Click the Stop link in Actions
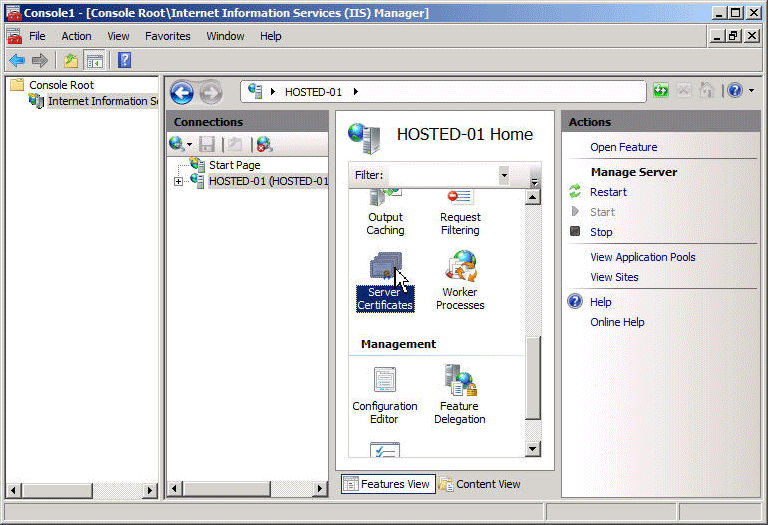This screenshot has width=768, height=525. tap(601, 232)
